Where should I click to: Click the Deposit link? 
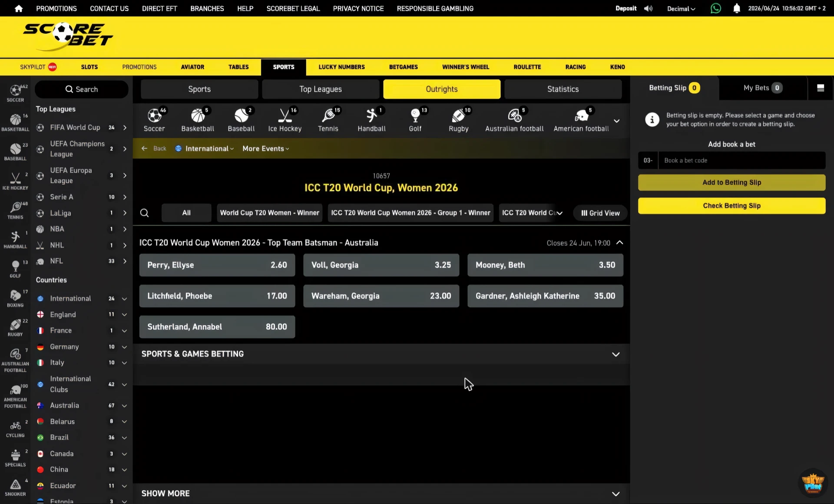tap(626, 8)
